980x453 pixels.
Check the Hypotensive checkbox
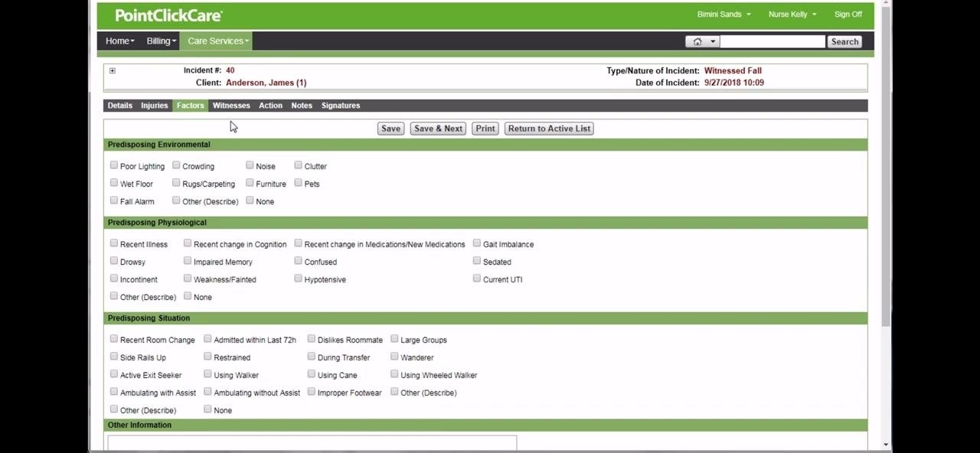click(299, 279)
